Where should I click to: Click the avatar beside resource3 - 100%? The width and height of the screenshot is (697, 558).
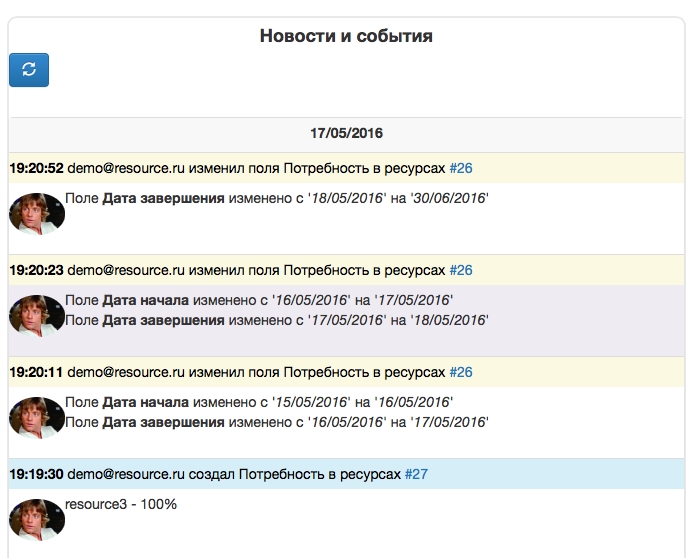click(x=37, y=519)
